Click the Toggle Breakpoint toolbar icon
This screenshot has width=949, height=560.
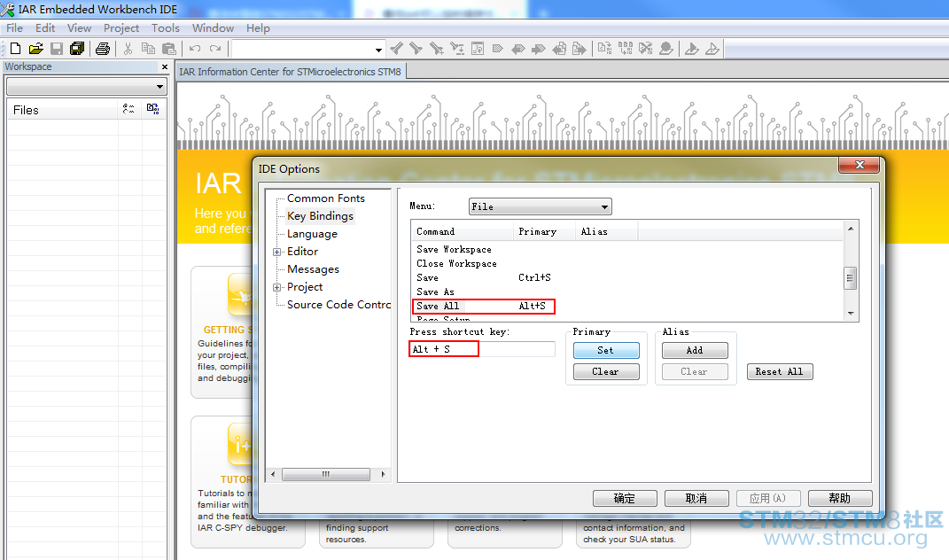666,49
